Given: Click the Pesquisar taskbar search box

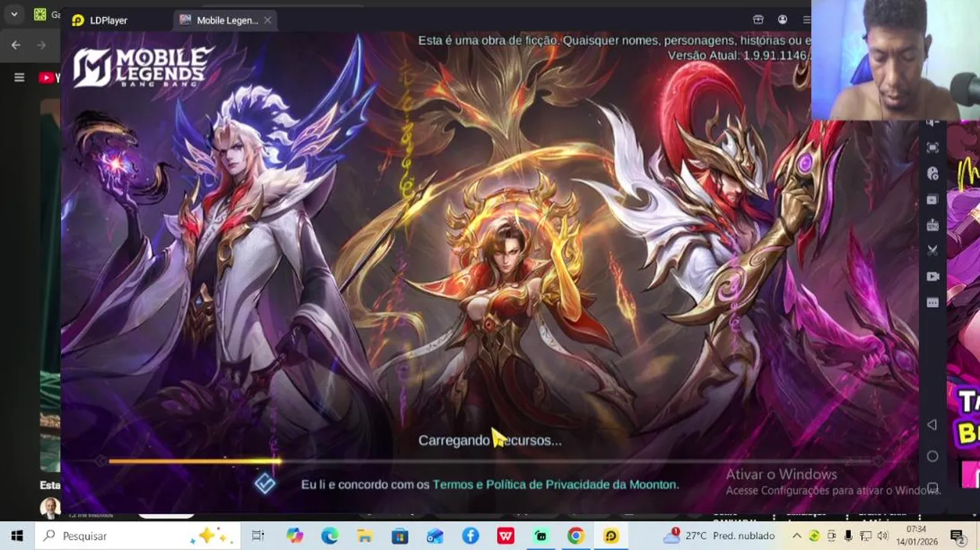Looking at the screenshot, I should coord(137,535).
